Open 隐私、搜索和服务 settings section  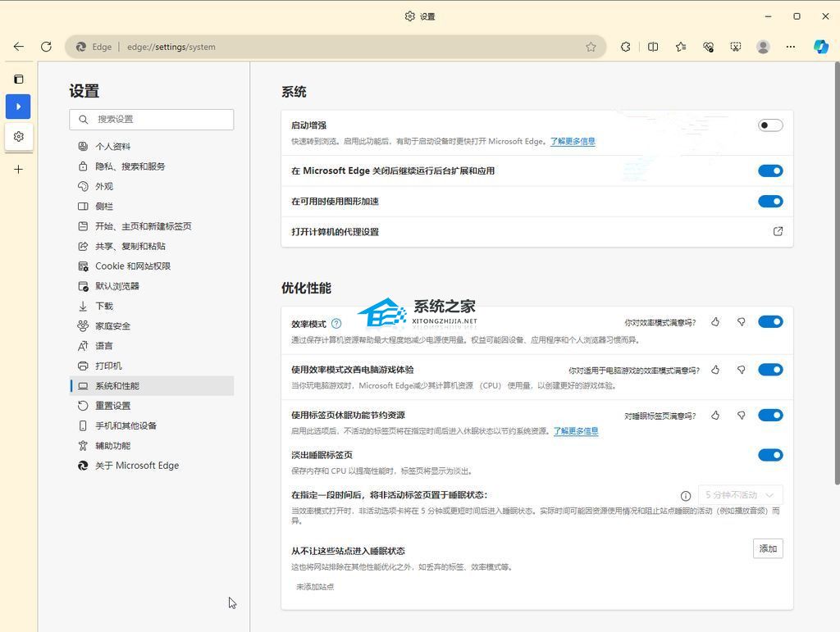click(x=152, y=166)
